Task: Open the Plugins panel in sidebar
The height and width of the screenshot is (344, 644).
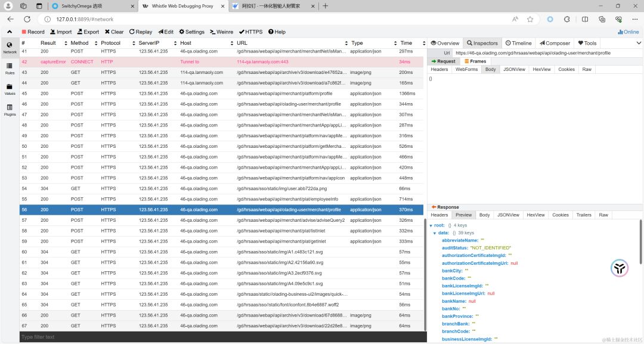Action: click(x=10, y=110)
